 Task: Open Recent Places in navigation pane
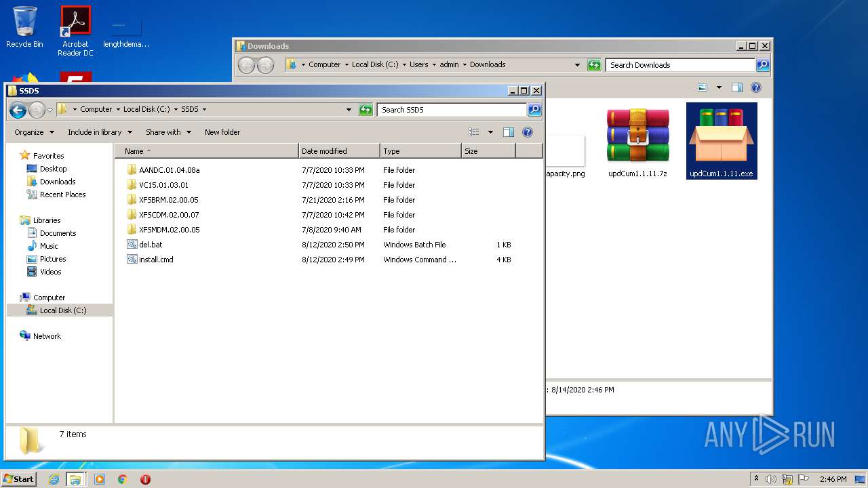[62, 195]
